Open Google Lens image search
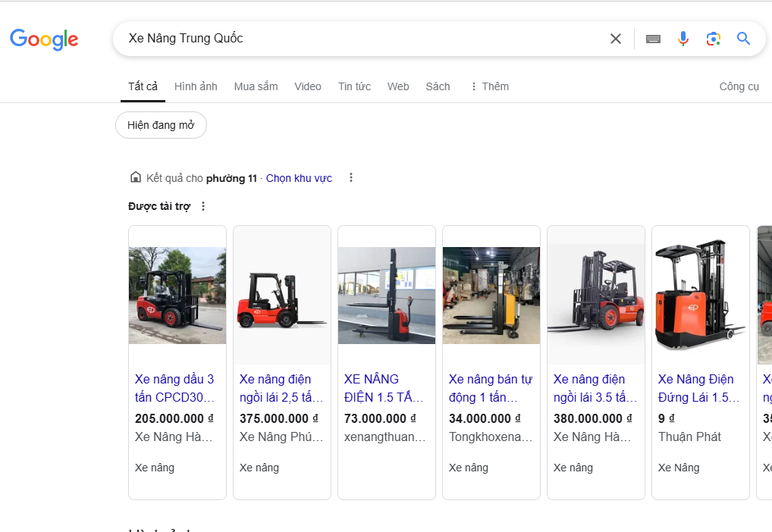This screenshot has width=772, height=532. (x=713, y=39)
